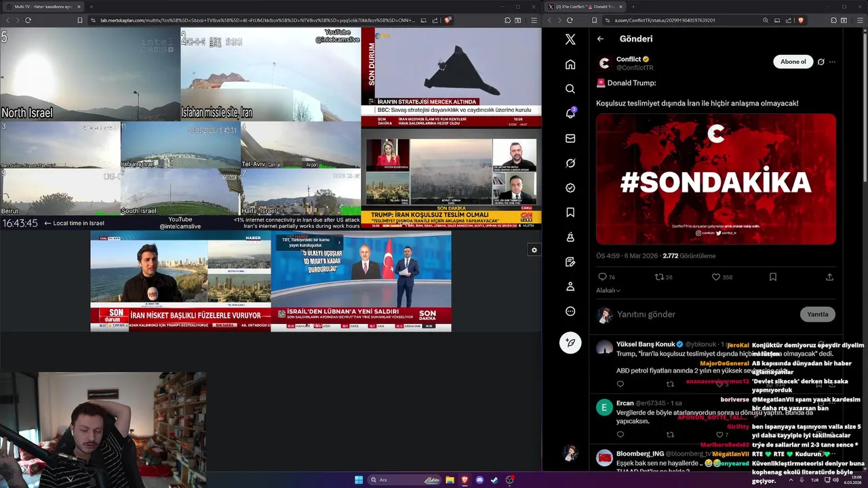Open Verified badge icon in X sidebar
868x488 pixels.
570,188
